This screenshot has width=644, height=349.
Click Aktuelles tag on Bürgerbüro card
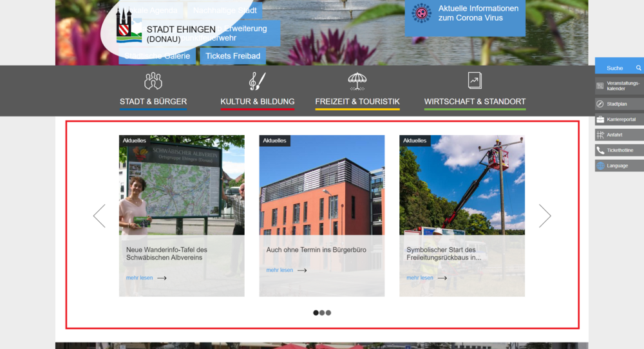point(274,141)
